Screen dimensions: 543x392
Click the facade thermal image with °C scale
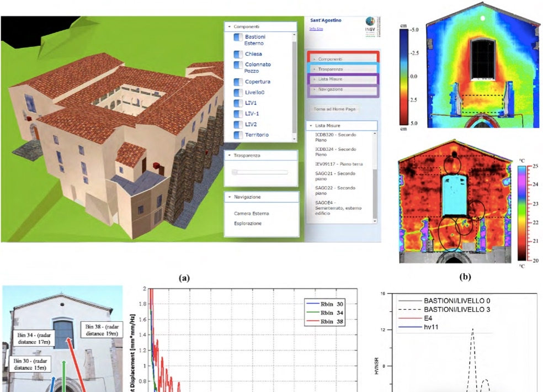click(455, 201)
